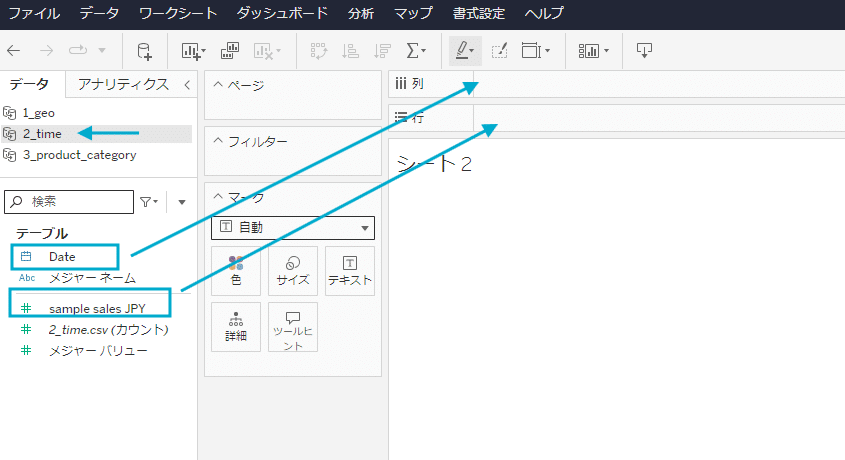
Task: Click the presentation mode icon
Action: pos(644,51)
